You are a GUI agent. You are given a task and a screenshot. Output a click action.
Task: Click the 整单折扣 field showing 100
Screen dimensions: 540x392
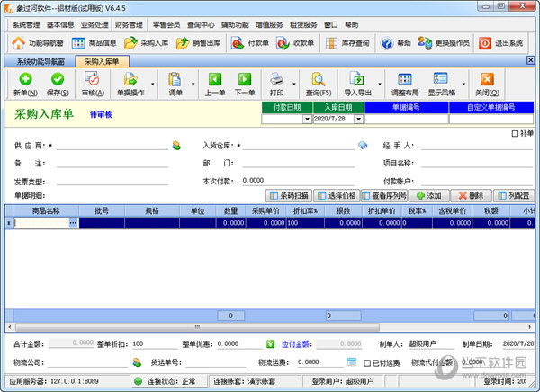[x=155, y=343]
